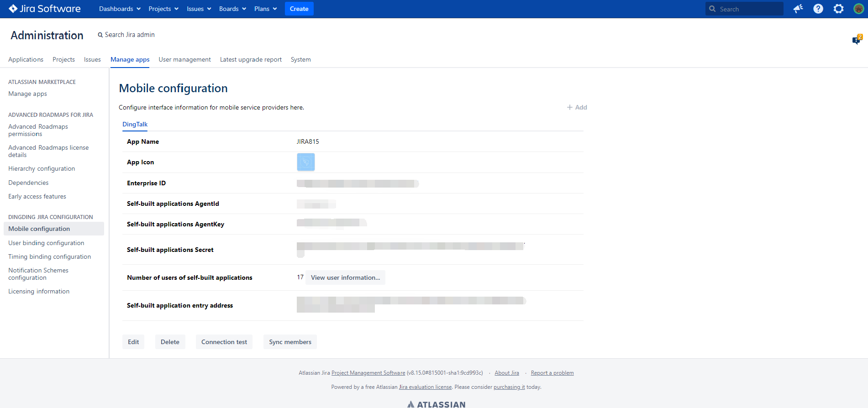Click Sync members button
The height and width of the screenshot is (408, 868).
[x=290, y=342]
